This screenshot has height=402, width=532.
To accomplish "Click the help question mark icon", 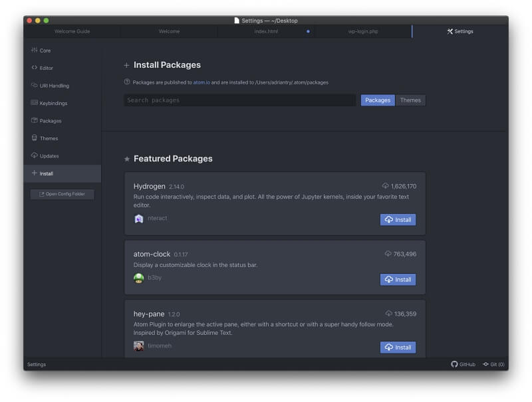I will pyautogui.click(x=127, y=82).
